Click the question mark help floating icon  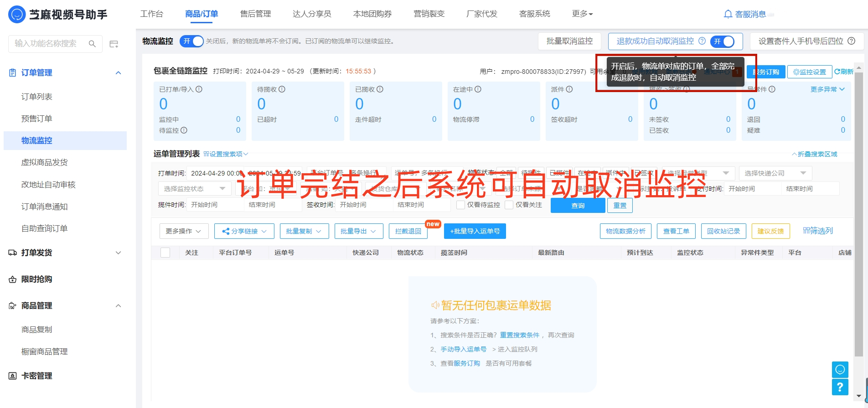840,387
